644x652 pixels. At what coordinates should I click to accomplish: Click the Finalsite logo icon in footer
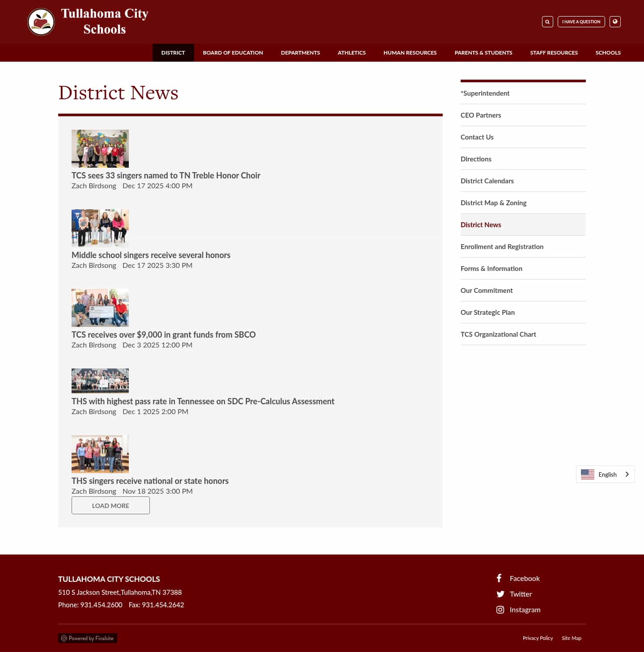tap(64, 638)
